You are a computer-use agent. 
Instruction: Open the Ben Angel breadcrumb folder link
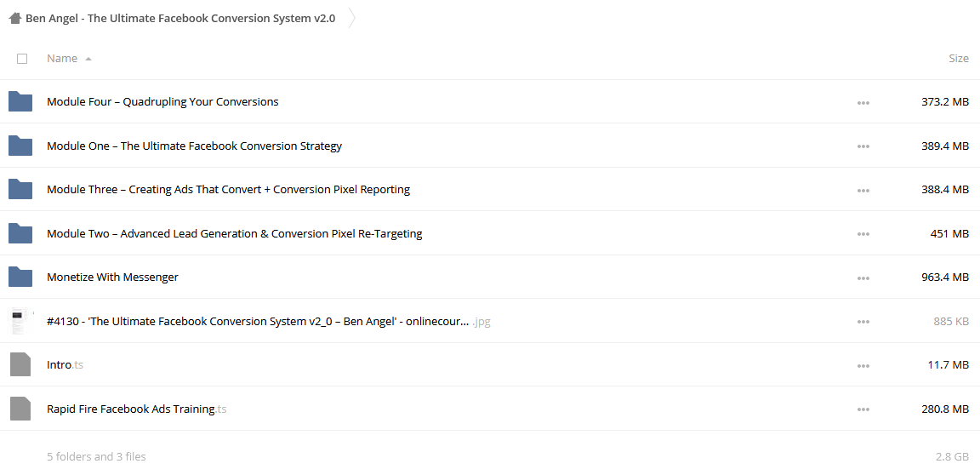pyautogui.click(x=180, y=18)
